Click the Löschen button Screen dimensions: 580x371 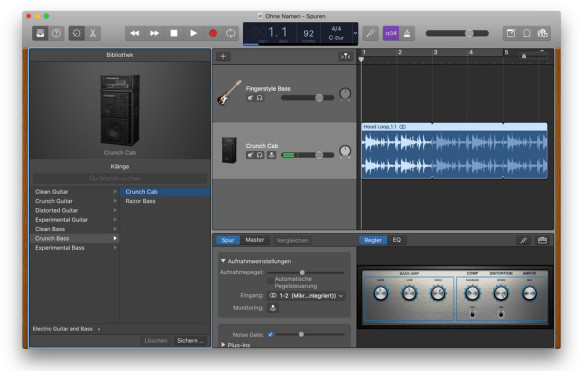click(156, 340)
